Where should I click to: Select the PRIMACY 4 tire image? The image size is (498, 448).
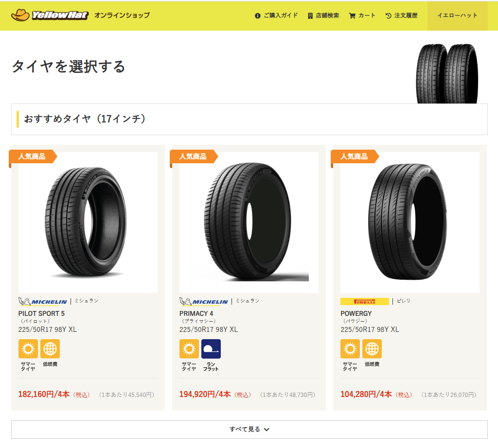point(249,223)
